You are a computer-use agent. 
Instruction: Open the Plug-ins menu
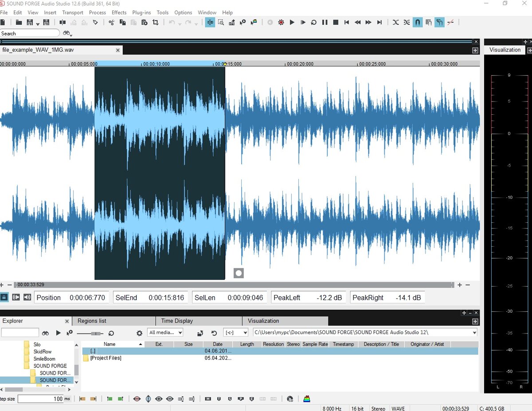tap(141, 12)
